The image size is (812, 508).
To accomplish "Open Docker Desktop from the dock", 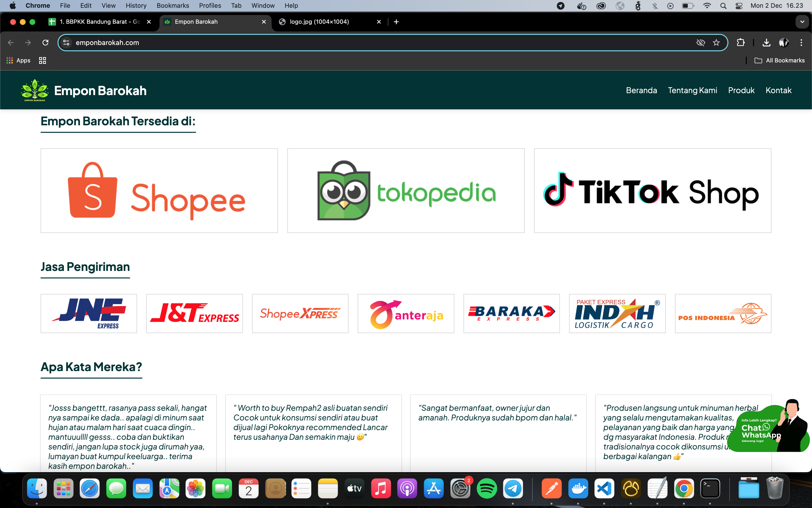I will (578, 488).
